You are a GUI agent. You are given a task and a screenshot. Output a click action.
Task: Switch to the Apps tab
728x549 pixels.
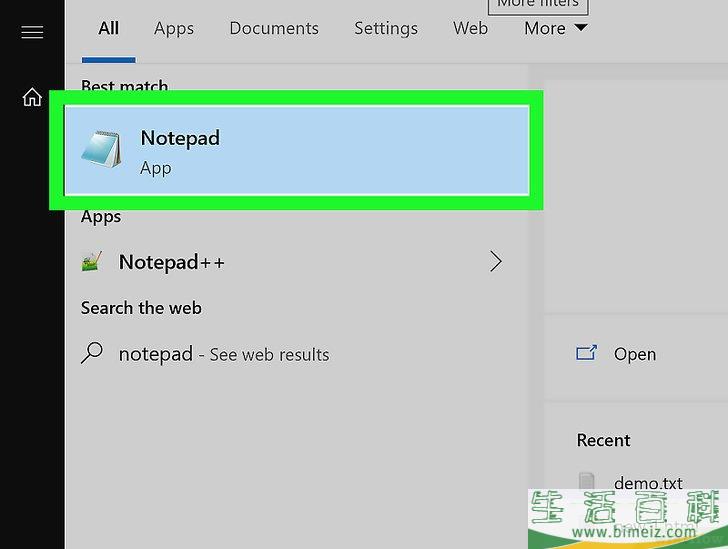174,28
